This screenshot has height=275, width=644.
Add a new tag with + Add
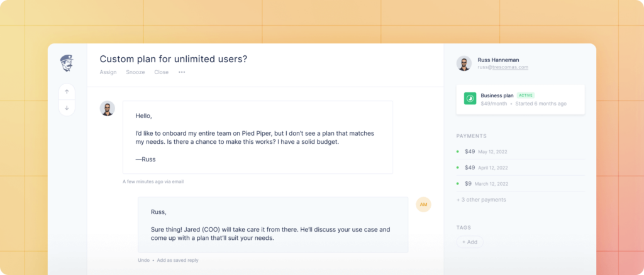[x=470, y=242]
